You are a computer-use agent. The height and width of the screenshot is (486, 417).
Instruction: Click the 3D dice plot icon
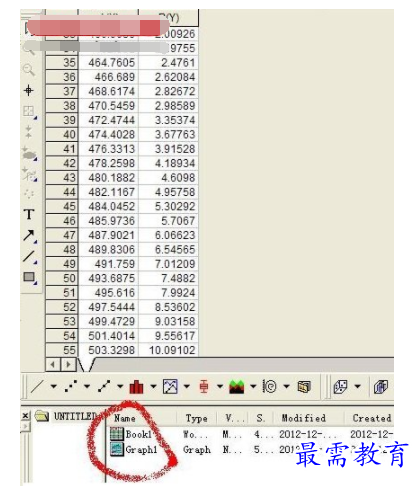[x=340, y=387]
